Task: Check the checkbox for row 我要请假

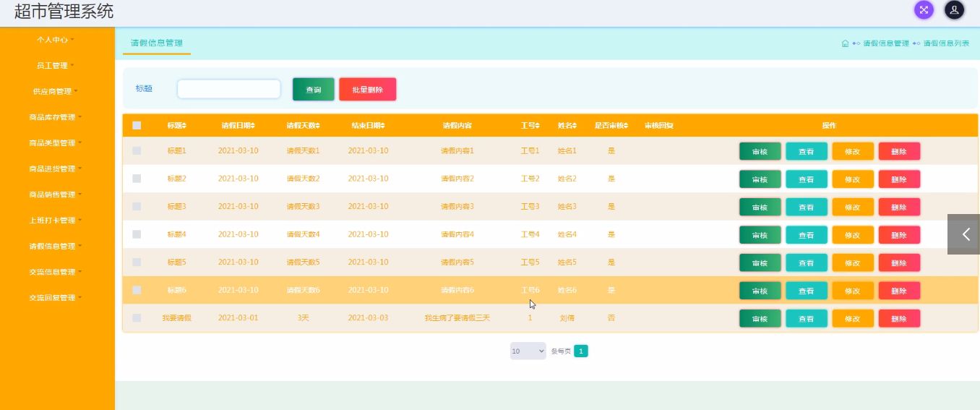Action: (137, 318)
